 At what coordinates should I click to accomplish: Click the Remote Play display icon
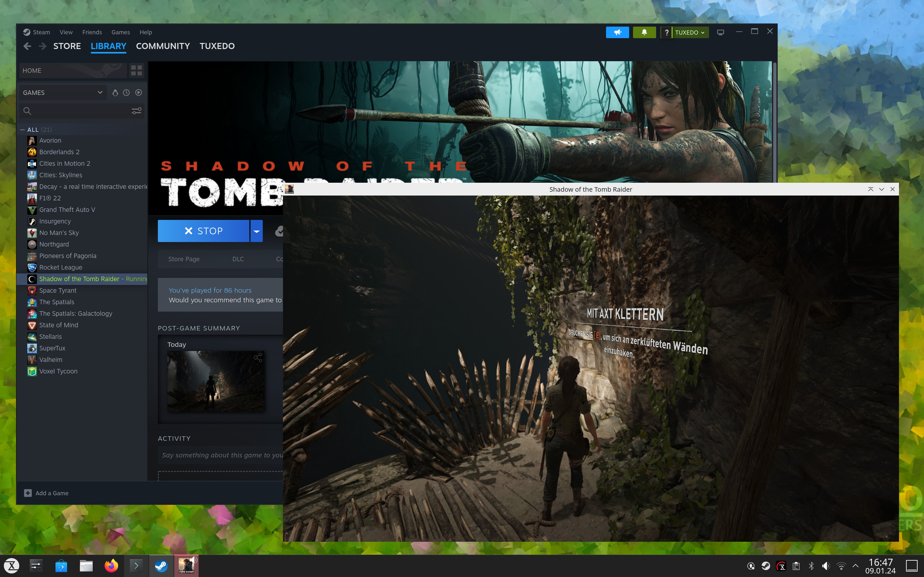pyautogui.click(x=720, y=32)
